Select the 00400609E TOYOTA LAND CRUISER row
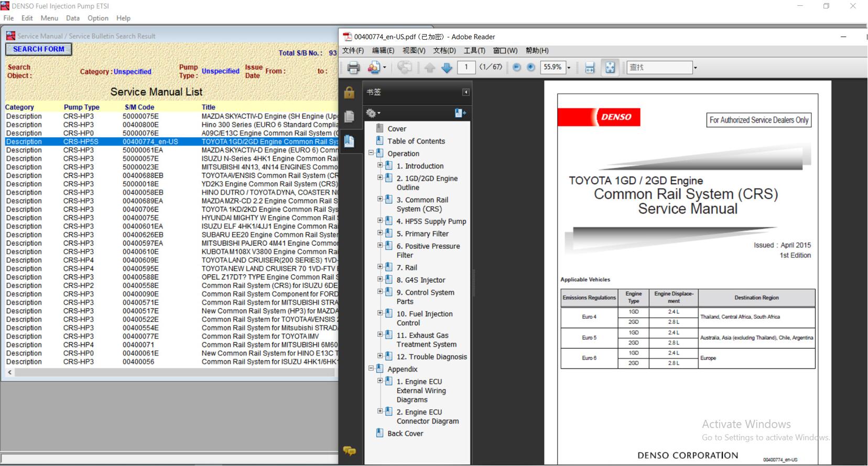The height and width of the screenshot is (466, 868). pos(171,260)
